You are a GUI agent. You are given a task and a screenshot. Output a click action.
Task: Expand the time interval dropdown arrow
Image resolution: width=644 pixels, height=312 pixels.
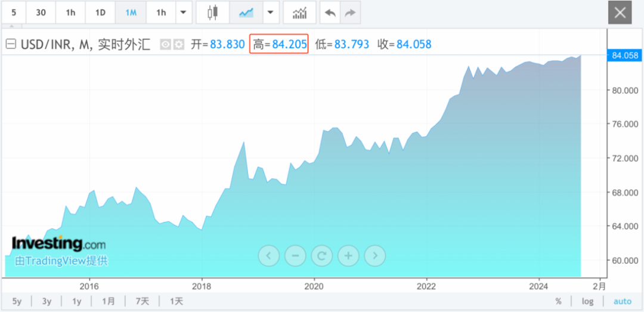[182, 13]
